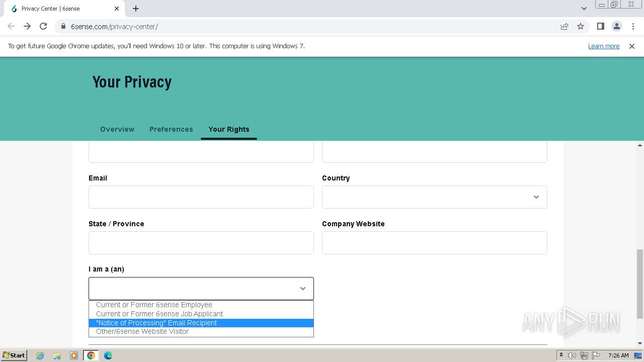Expand the Country dropdown
This screenshot has height=362, width=644.
pyautogui.click(x=435, y=197)
